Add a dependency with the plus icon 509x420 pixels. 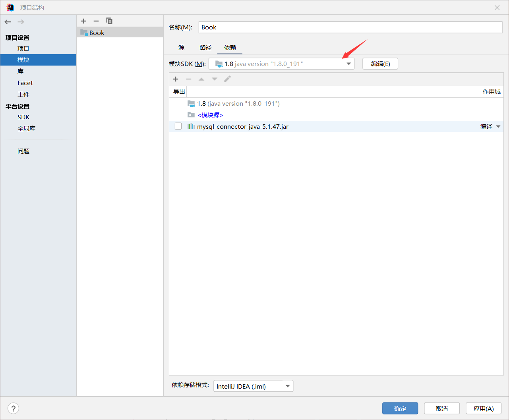point(176,79)
